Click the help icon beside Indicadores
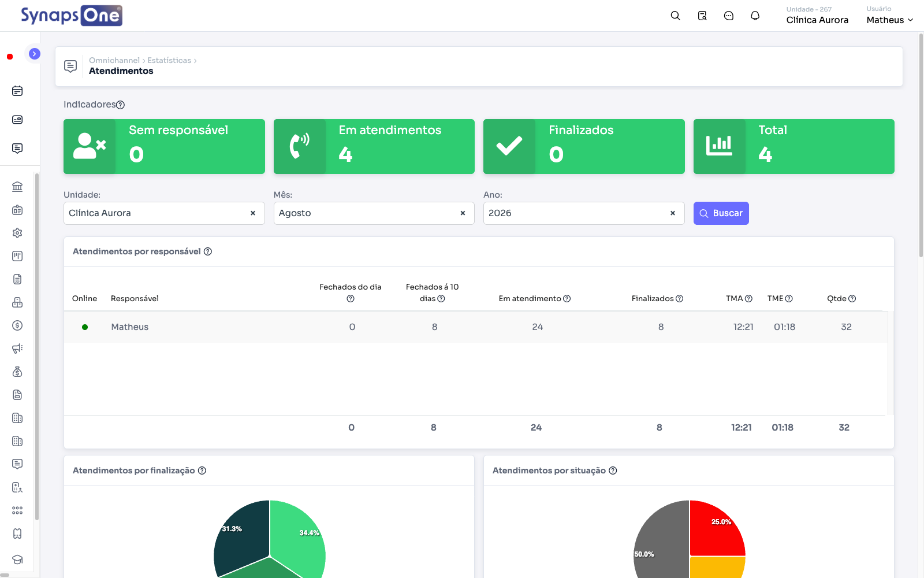Image resolution: width=924 pixels, height=578 pixels. tap(120, 105)
